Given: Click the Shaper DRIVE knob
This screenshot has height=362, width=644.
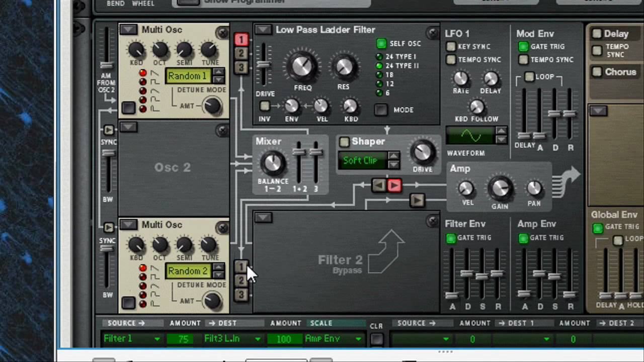Looking at the screenshot, I should [x=423, y=152].
